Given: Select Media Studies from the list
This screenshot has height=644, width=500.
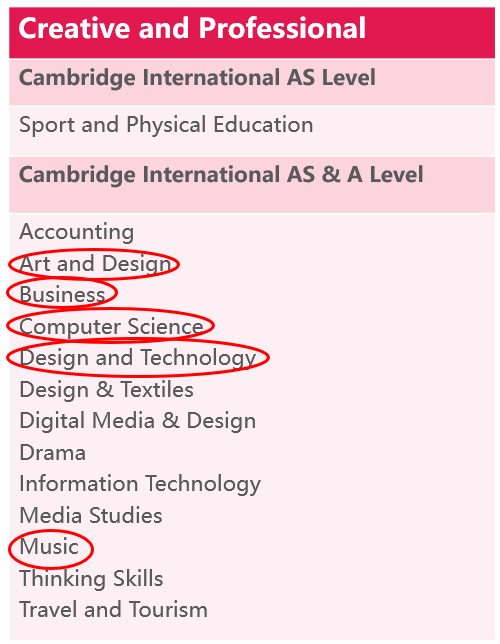Looking at the screenshot, I should (x=91, y=515).
